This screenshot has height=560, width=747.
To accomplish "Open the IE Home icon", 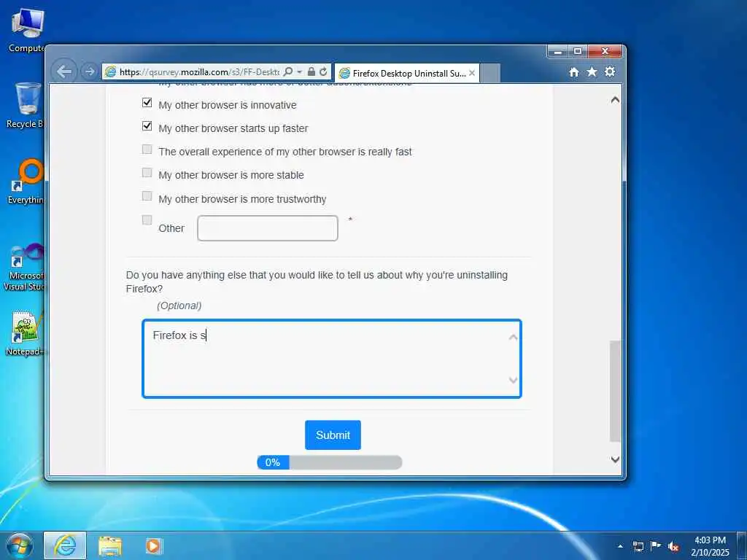I will pos(574,72).
